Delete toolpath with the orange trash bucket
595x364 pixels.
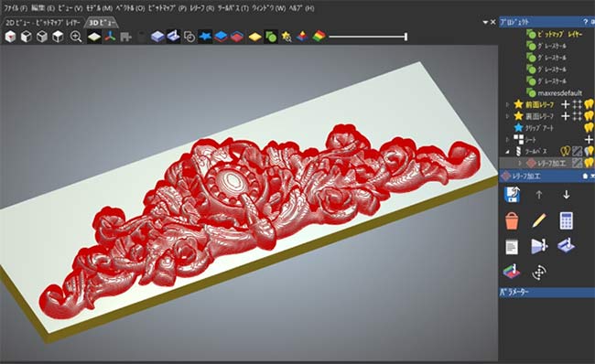(x=512, y=220)
